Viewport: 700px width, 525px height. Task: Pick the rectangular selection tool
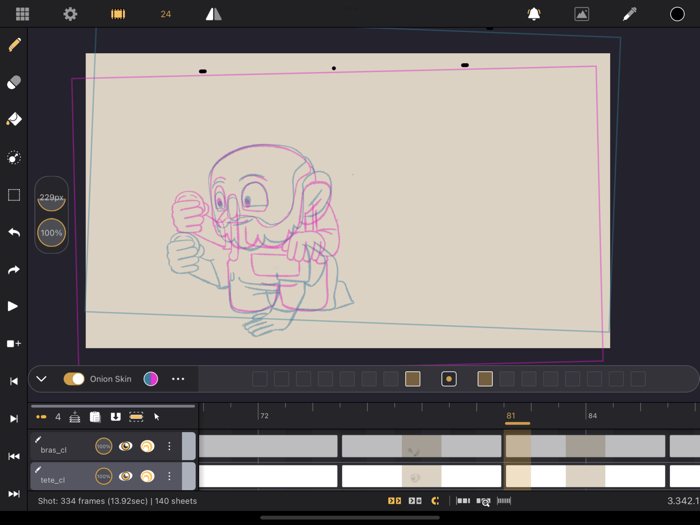(x=14, y=195)
